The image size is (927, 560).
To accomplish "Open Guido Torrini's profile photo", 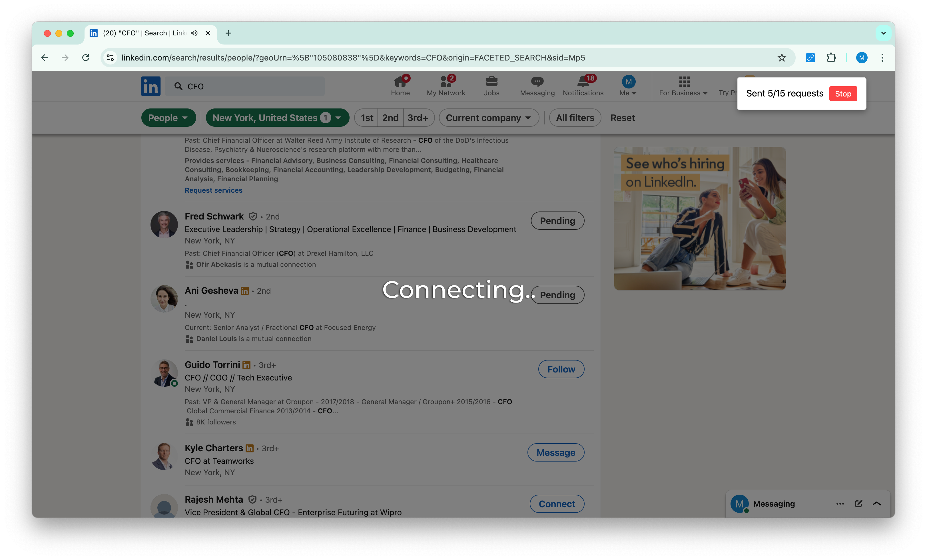I will [164, 373].
